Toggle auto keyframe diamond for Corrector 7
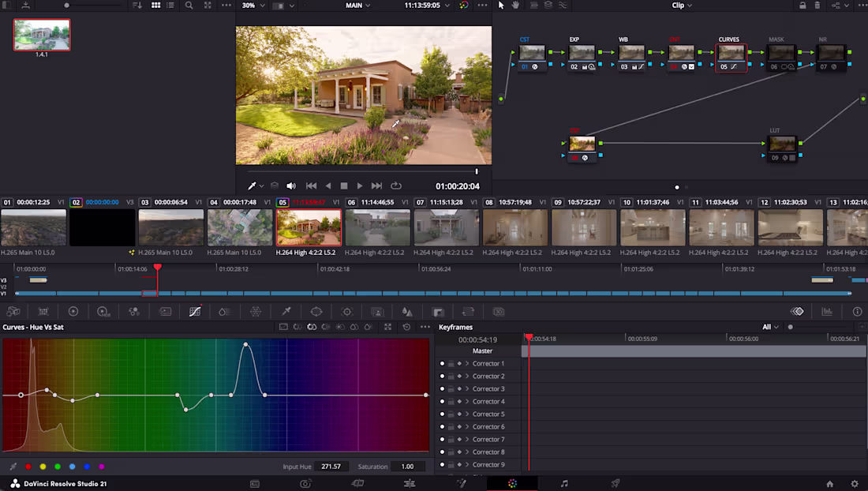This screenshot has width=868, height=491. click(x=459, y=440)
